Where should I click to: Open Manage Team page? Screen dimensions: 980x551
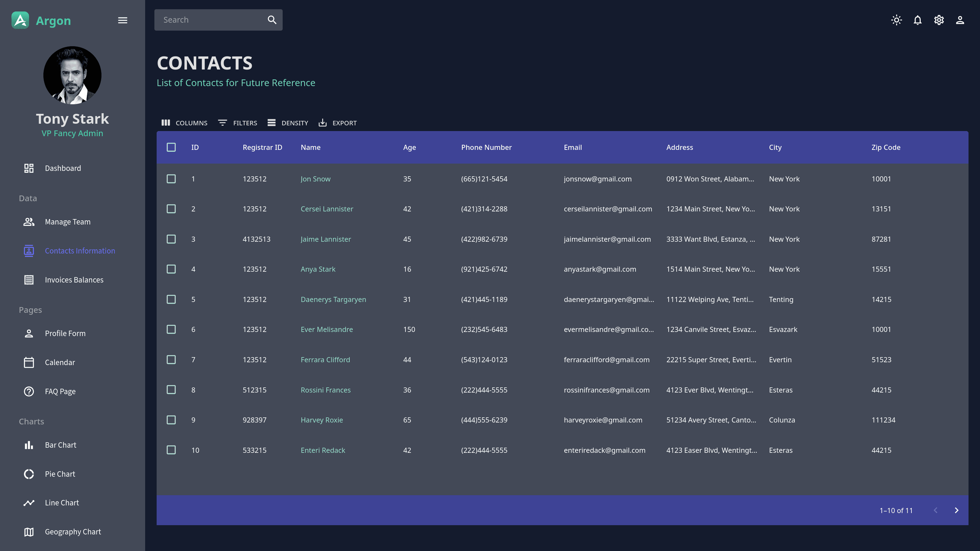pos(68,222)
